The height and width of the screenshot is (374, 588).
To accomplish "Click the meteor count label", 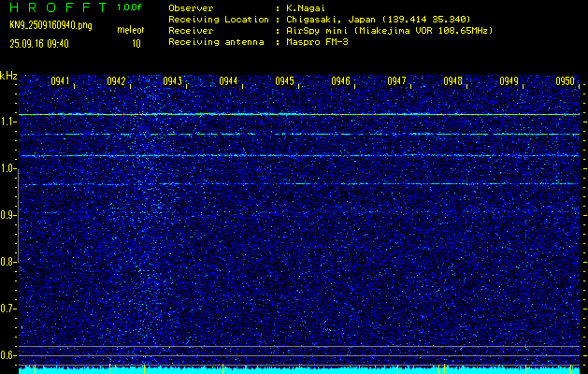I will [x=131, y=30].
